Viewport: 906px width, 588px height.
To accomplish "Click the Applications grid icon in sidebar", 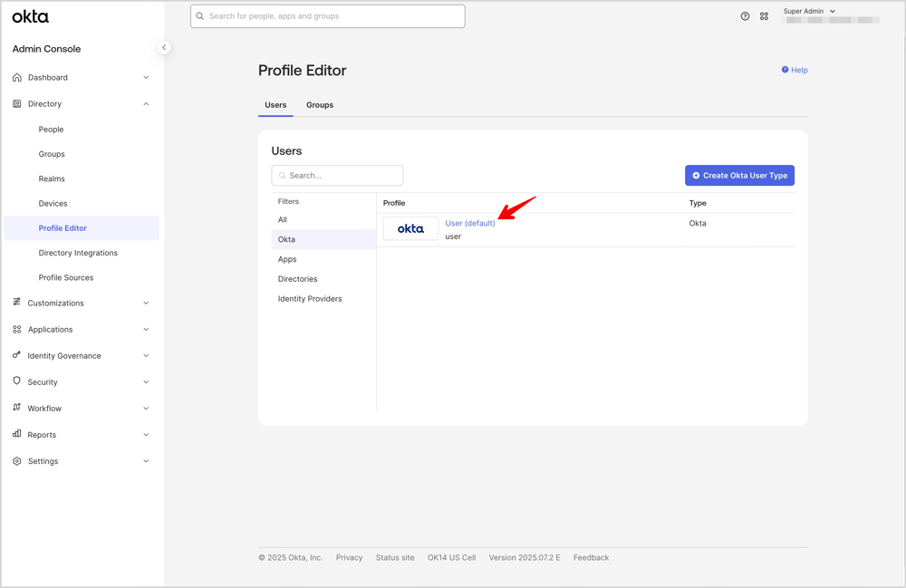I will pos(16,329).
